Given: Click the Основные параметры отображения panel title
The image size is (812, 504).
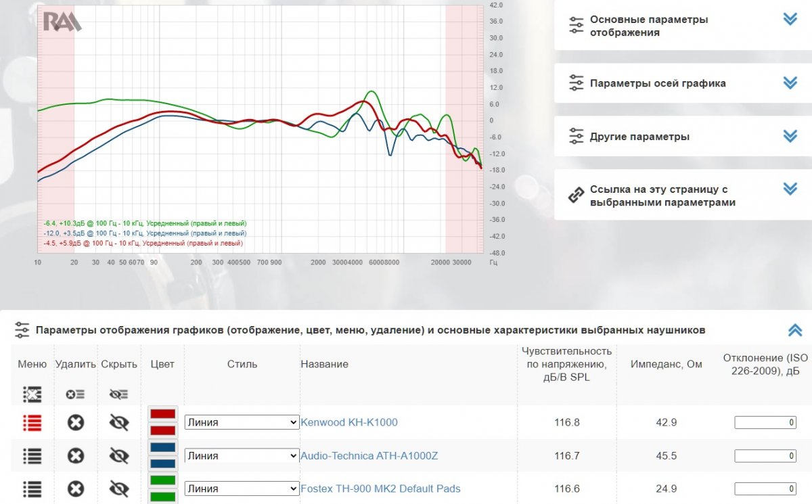Looking at the screenshot, I should click(649, 26).
